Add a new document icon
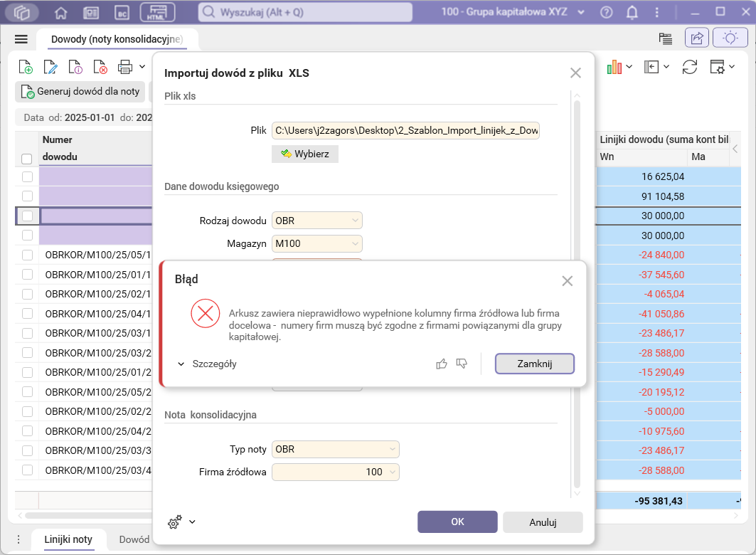This screenshot has height=555, width=756. [x=26, y=67]
